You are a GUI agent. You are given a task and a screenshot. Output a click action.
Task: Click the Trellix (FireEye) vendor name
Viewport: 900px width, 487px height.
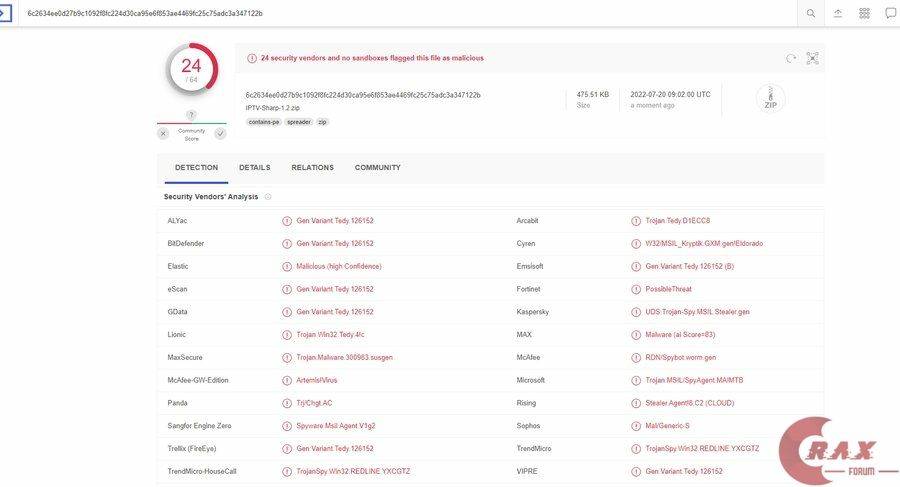pos(192,449)
